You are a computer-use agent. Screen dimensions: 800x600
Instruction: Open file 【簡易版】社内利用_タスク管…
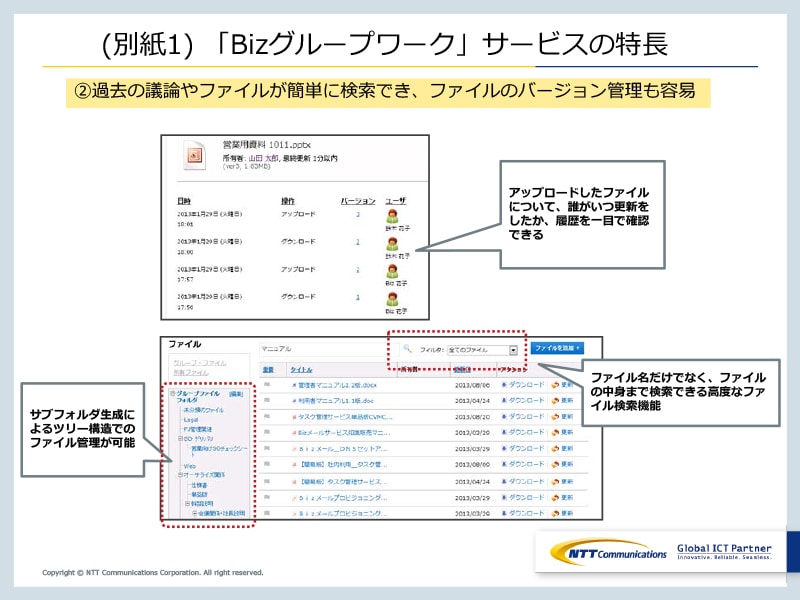343,465
